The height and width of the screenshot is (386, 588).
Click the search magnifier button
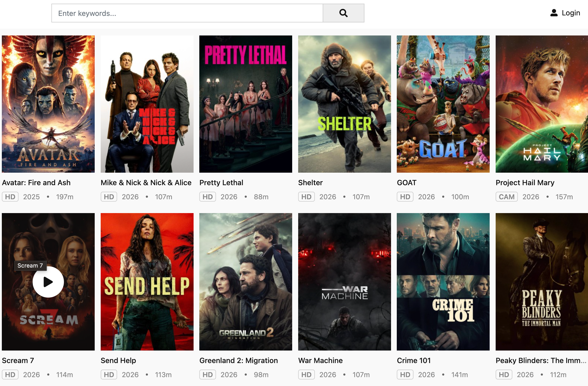click(343, 13)
